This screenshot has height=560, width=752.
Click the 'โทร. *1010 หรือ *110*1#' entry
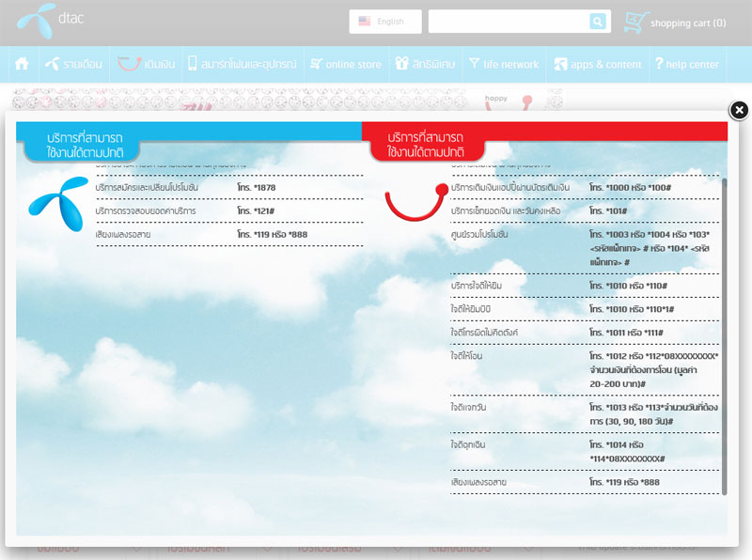click(x=632, y=309)
